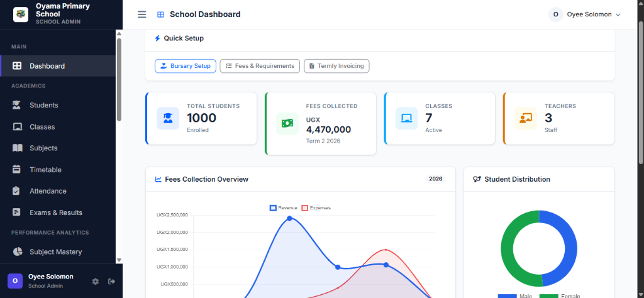644x298 pixels.
Task: Click the Term 2 2026 label
Action: [323, 141]
